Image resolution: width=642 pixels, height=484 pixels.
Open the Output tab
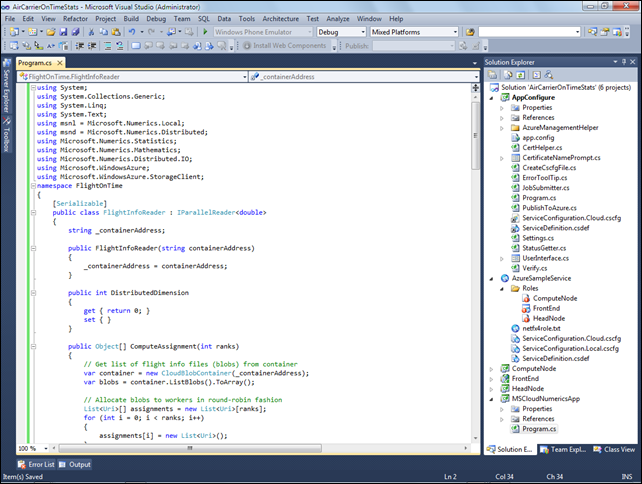pyautogui.click(x=75, y=464)
